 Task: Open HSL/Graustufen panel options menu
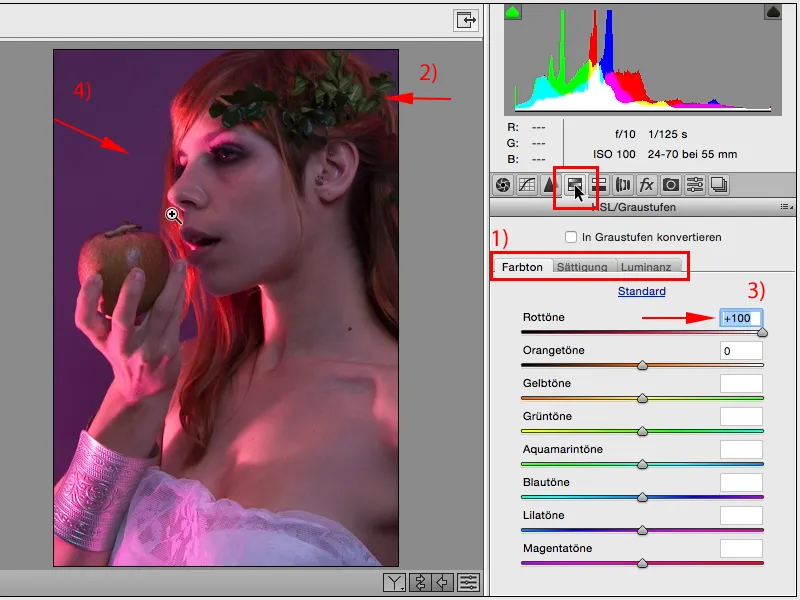(x=786, y=207)
